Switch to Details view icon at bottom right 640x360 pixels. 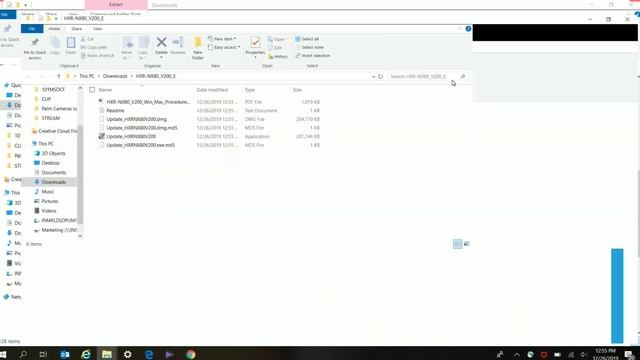coord(458,244)
